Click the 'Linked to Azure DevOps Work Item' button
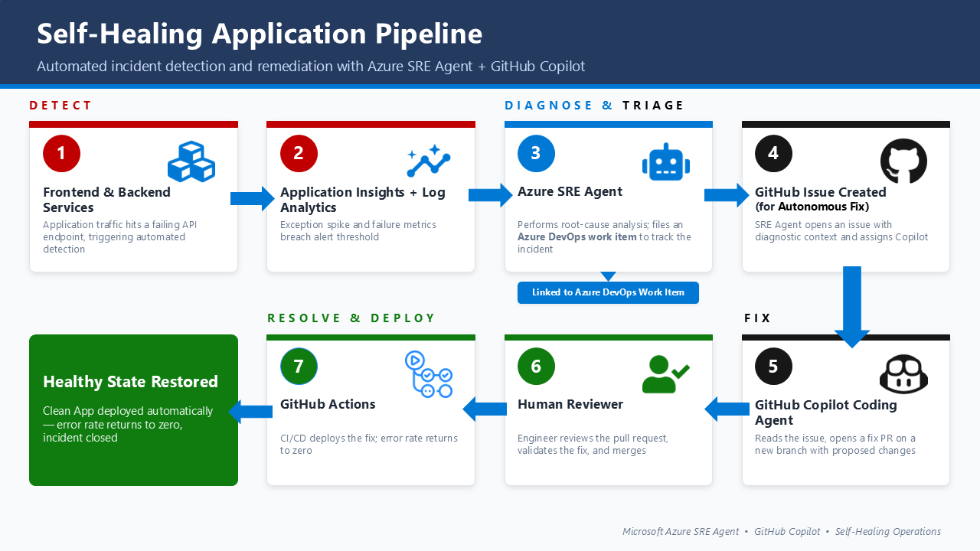980x551 pixels. pyautogui.click(x=608, y=292)
